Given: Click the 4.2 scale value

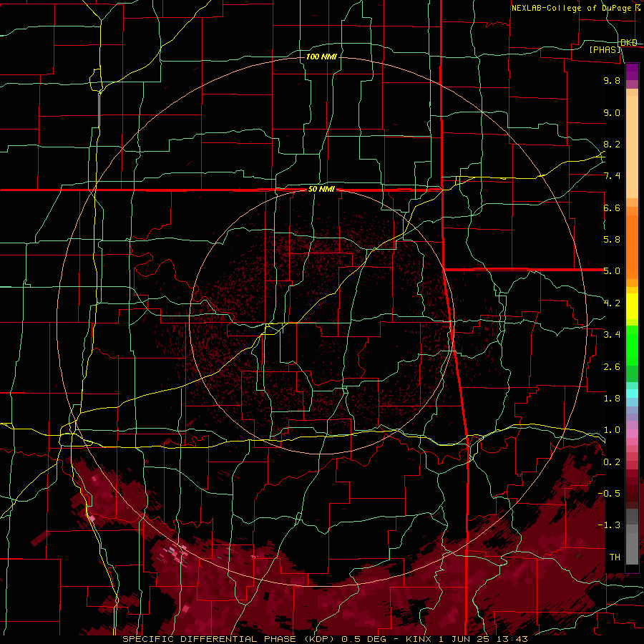Looking at the screenshot, I should (x=612, y=303).
